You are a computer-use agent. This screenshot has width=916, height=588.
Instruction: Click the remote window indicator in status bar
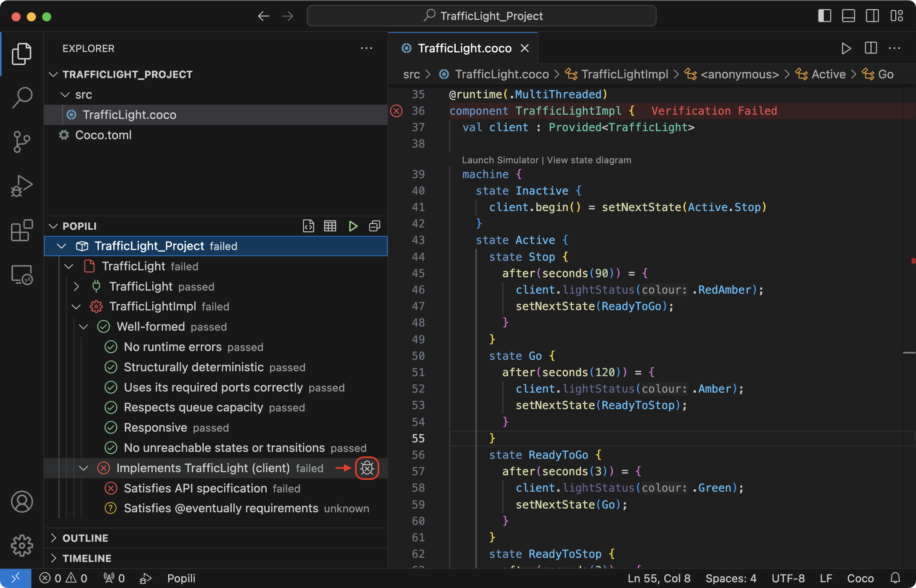pos(16,578)
